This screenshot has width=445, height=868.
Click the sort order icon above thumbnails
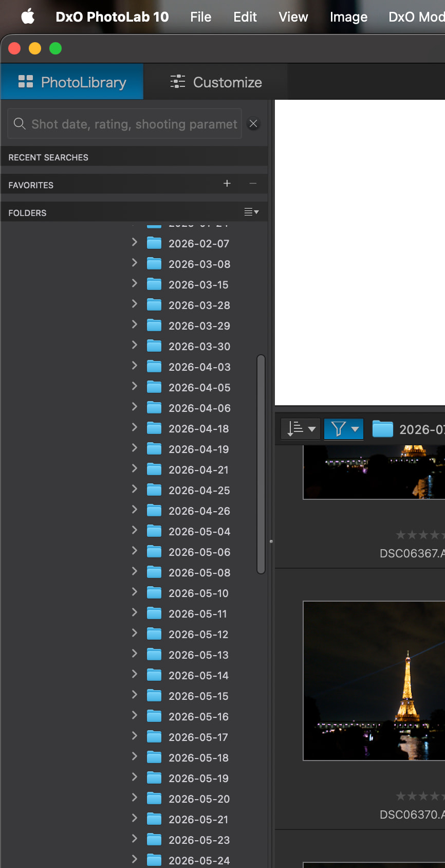pyautogui.click(x=295, y=428)
